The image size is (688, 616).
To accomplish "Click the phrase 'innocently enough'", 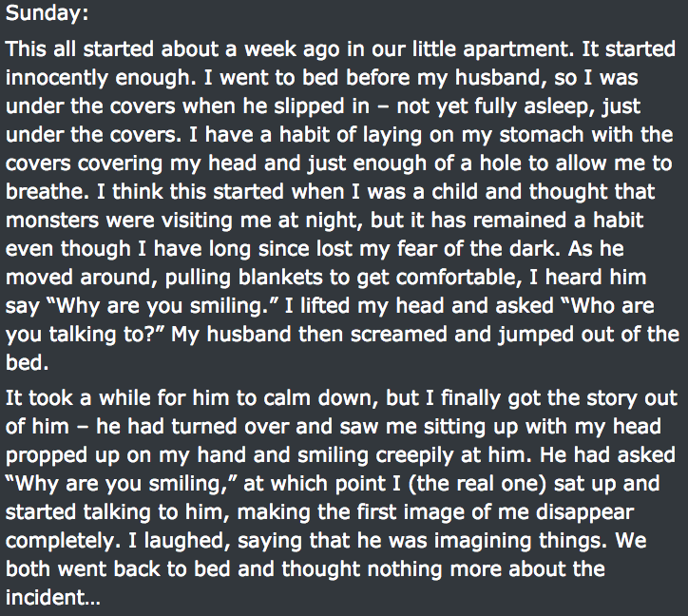I will (101, 78).
